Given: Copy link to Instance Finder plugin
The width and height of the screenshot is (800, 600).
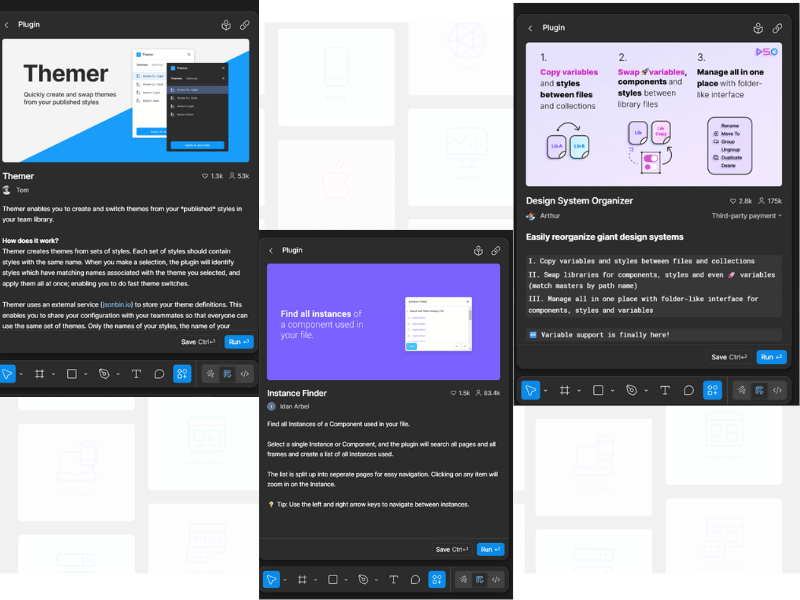Looking at the screenshot, I should [x=496, y=251].
